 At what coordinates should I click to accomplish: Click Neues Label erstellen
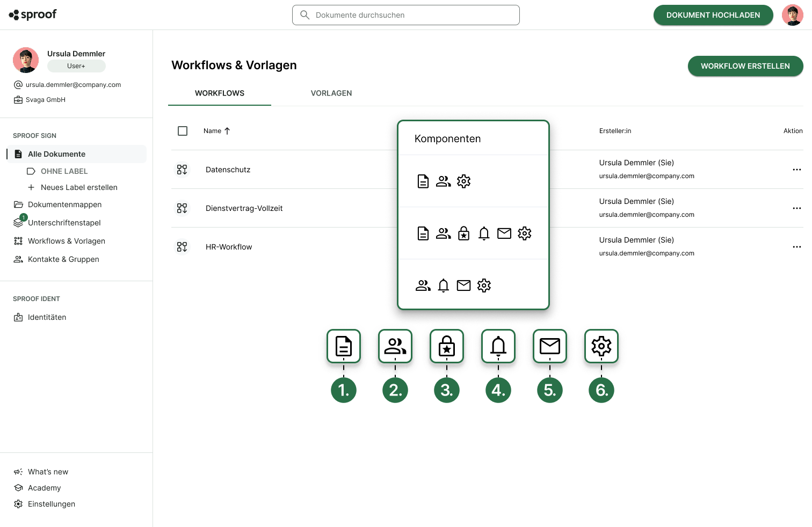point(79,187)
